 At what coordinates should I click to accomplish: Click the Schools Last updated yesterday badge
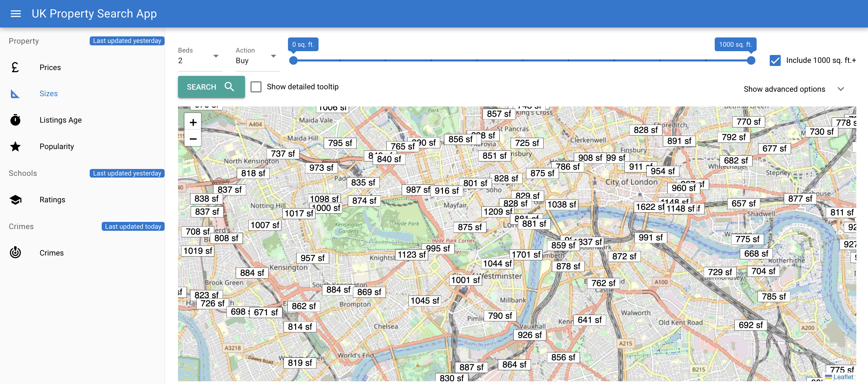[x=127, y=173]
